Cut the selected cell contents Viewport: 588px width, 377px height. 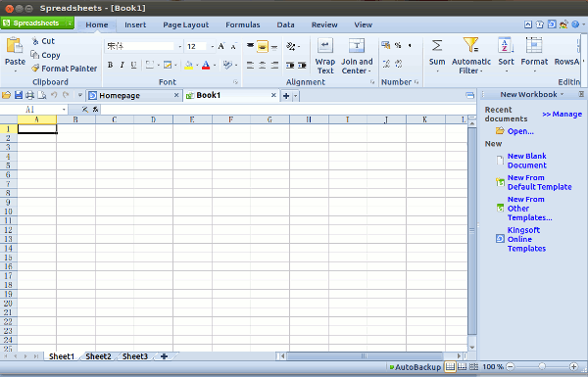coord(43,41)
